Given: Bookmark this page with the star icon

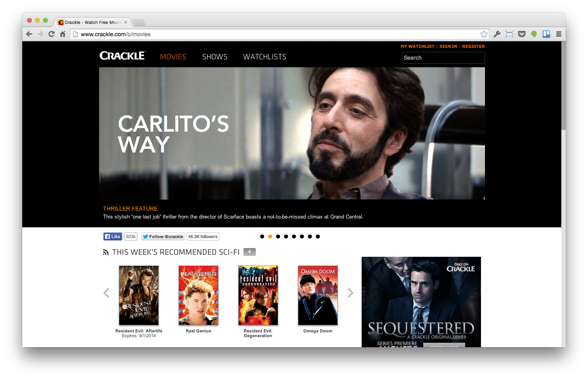Looking at the screenshot, I should 484,34.
